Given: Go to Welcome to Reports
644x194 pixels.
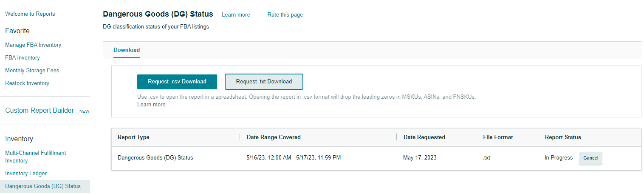Looking at the screenshot, I should [x=30, y=14].
